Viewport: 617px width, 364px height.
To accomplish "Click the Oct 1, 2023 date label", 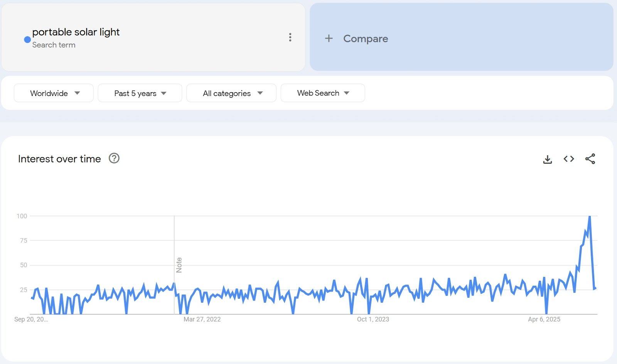I will [x=373, y=319].
